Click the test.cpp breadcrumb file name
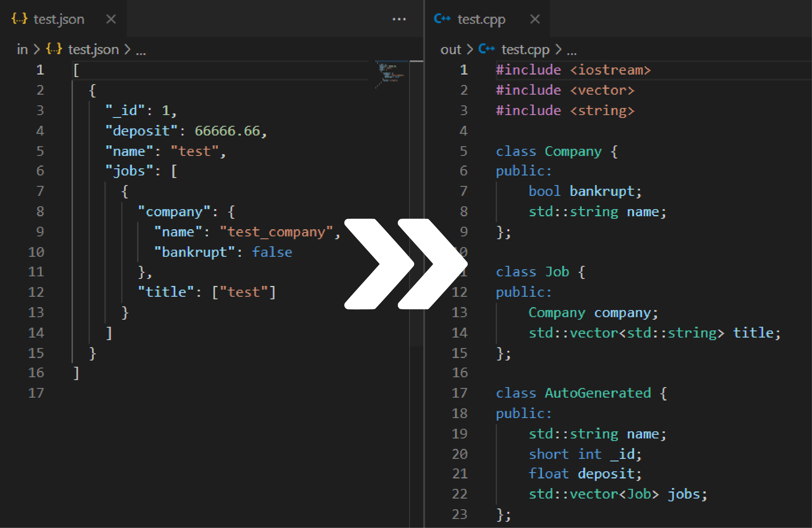 coord(525,50)
